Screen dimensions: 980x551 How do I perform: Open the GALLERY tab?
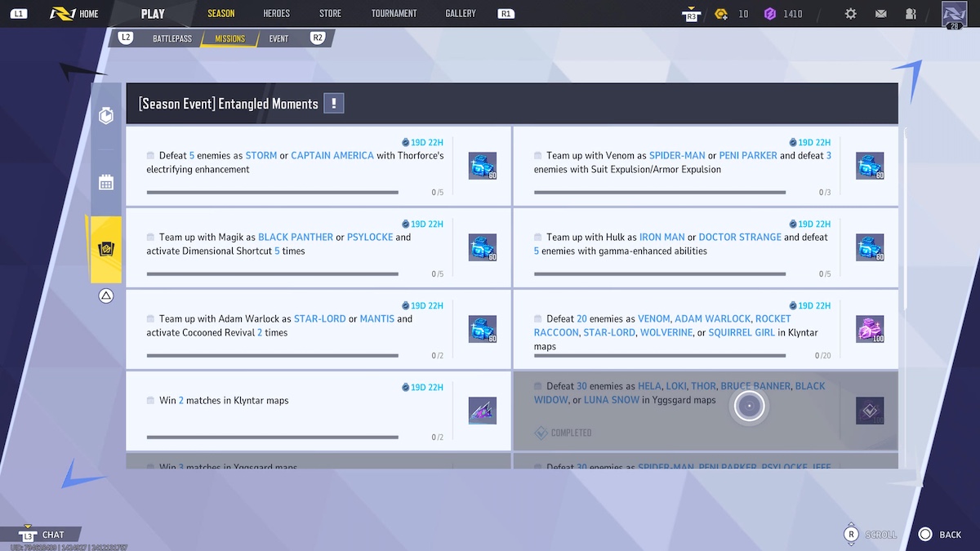coord(461,14)
